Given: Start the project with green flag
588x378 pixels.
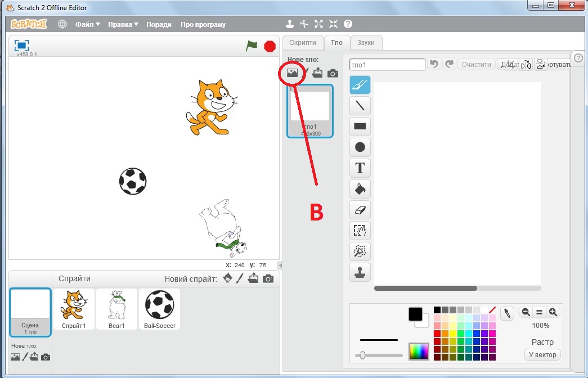Looking at the screenshot, I should click(252, 46).
